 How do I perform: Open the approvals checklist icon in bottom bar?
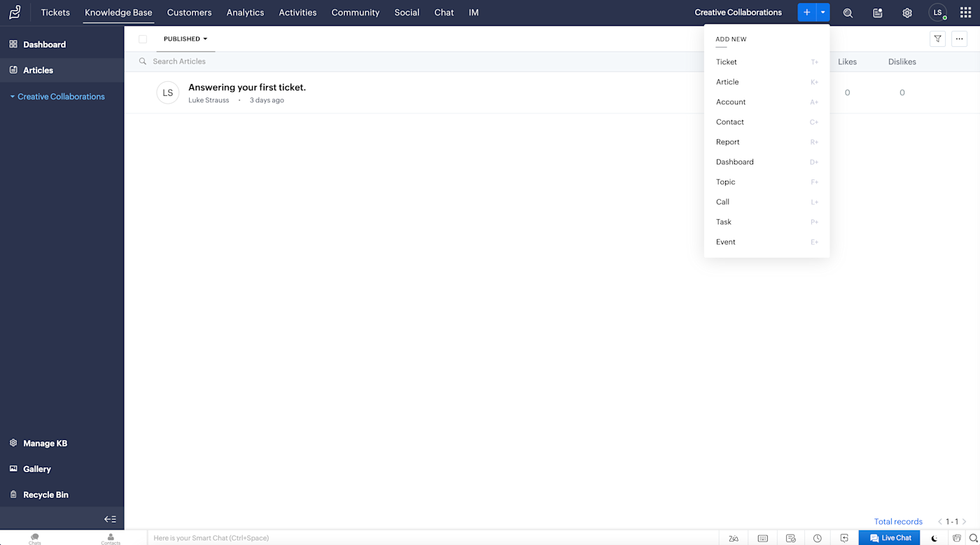[791, 538]
